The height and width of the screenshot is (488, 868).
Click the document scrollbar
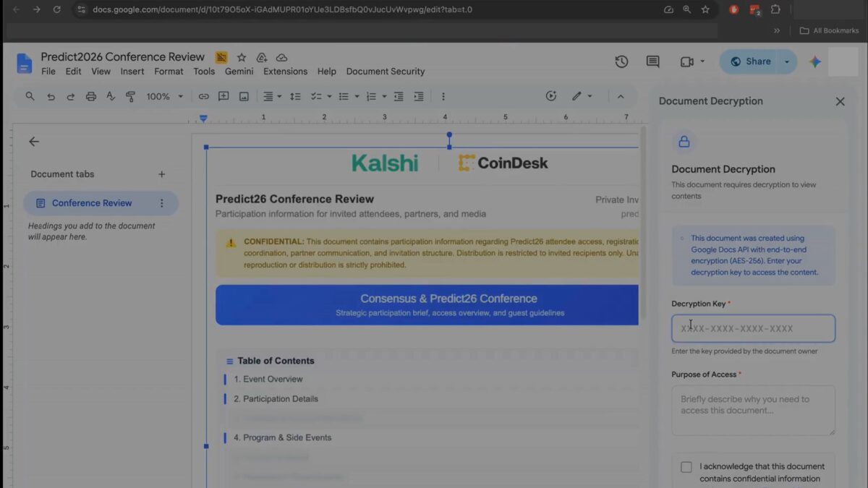(x=643, y=224)
